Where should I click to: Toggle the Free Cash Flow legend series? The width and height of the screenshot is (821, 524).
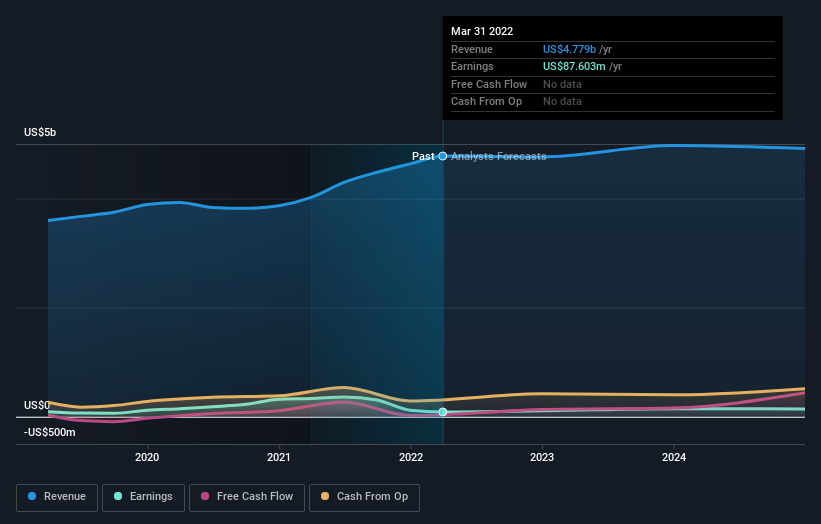click(247, 497)
